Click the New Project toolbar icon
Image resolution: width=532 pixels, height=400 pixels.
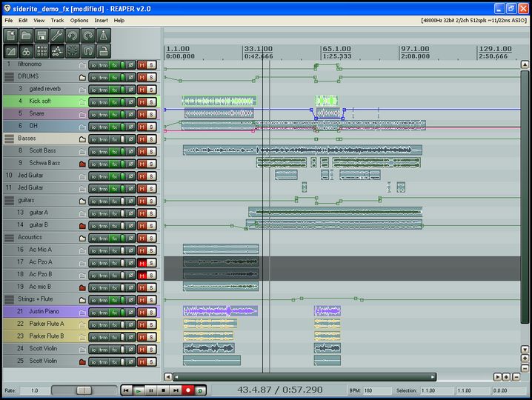tap(11, 36)
